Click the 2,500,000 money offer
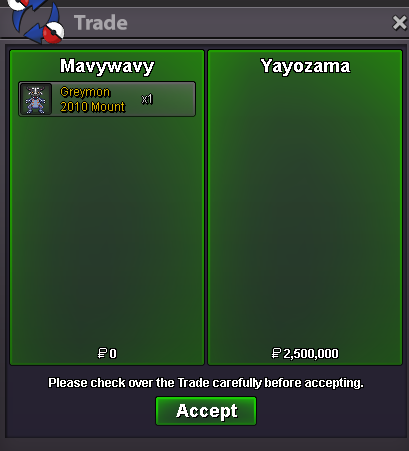 (305, 353)
